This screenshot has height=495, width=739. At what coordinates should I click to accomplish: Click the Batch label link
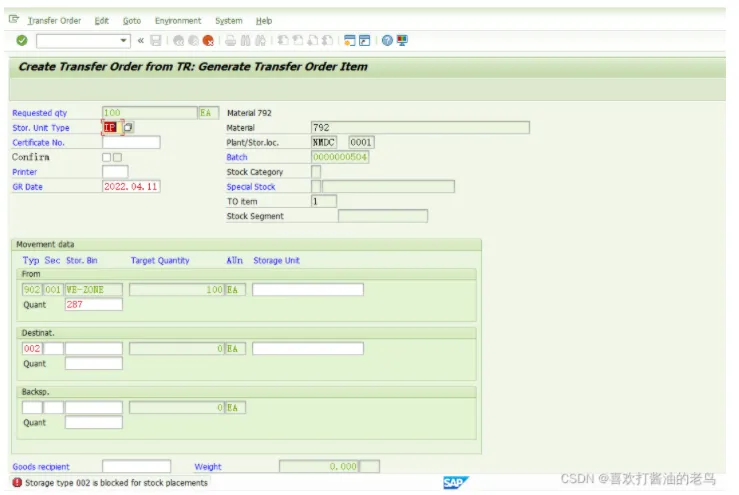pos(237,157)
